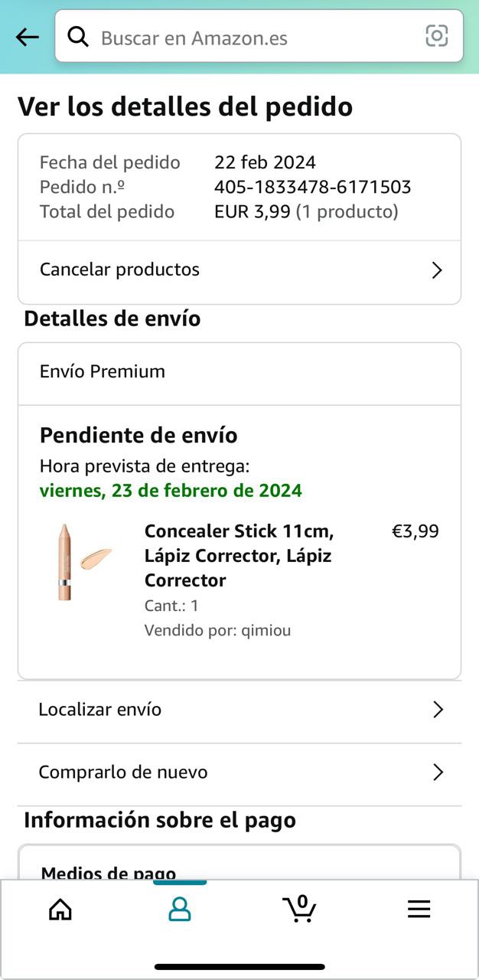This screenshot has height=980, width=479.
Task: Open the Concealer Stick product title
Action: 239,555
